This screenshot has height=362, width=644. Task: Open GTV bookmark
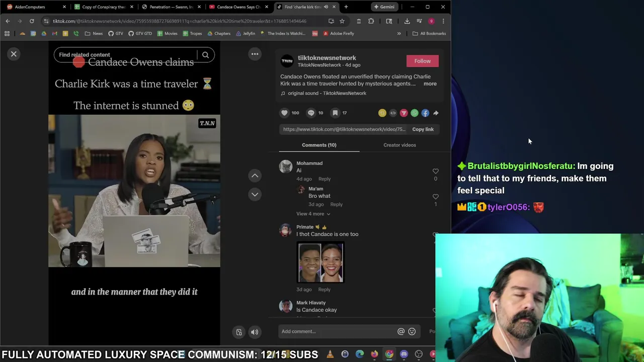115,34
